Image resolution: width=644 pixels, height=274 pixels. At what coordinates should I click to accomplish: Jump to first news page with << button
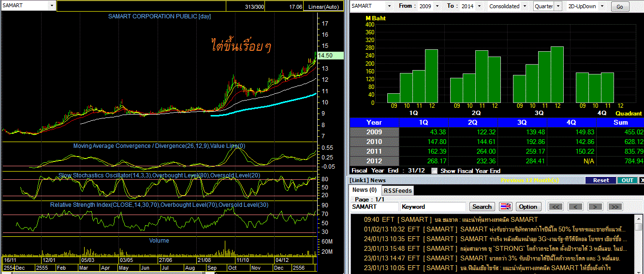(x=556, y=206)
